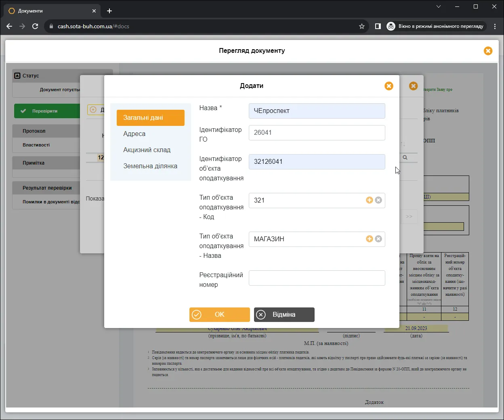Click into Реєстраційний номер field
The width and height of the screenshot is (504, 420).
click(x=317, y=278)
